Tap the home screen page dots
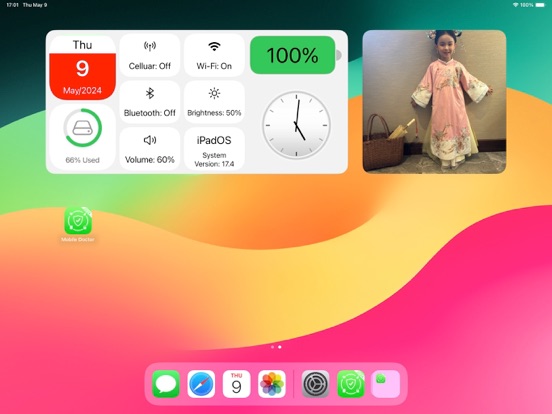Viewport: 552px width, 414px height. (x=276, y=347)
